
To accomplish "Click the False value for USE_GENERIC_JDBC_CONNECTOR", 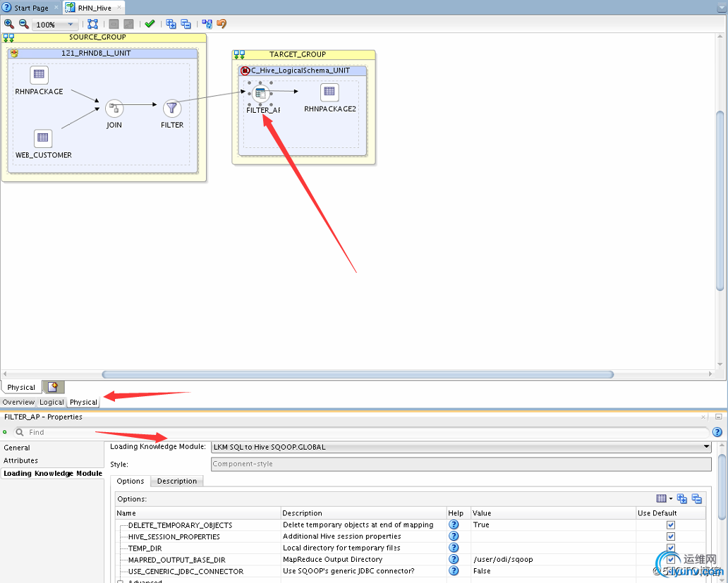I will [x=553, y=571].
